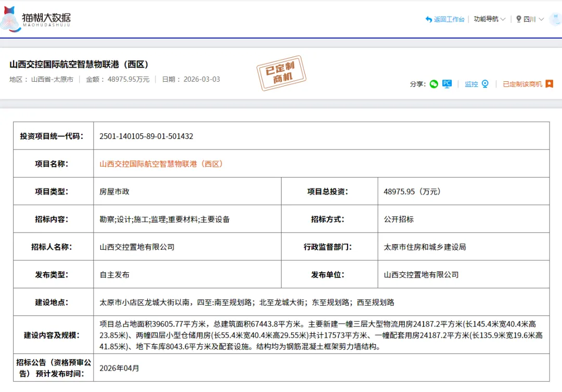Open the 四川 region dropdown

point(533,19)
